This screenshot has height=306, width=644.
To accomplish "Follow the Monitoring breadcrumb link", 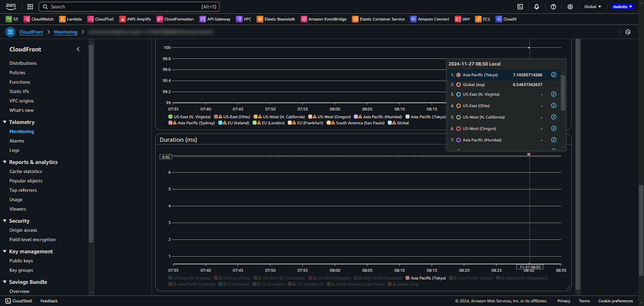I will pyautogui.click(x=66, y=32).
